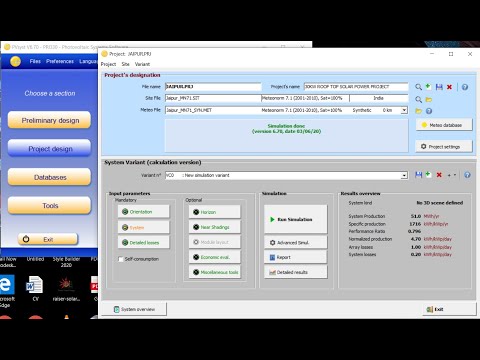The width and height of the screenshot is (480, 360).
Task: Open the raiser-solar desktop icon
Action: click(x=66, y=289)
